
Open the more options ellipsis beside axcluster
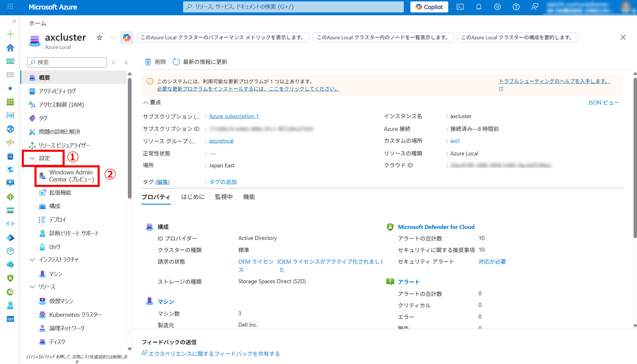tap(113, 38)
